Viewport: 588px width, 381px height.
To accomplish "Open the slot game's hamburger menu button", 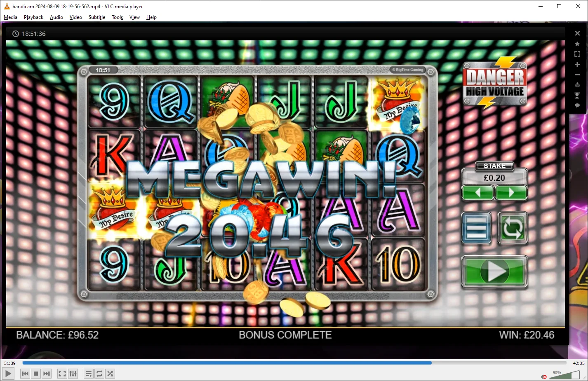I will [x=476, y=227].
